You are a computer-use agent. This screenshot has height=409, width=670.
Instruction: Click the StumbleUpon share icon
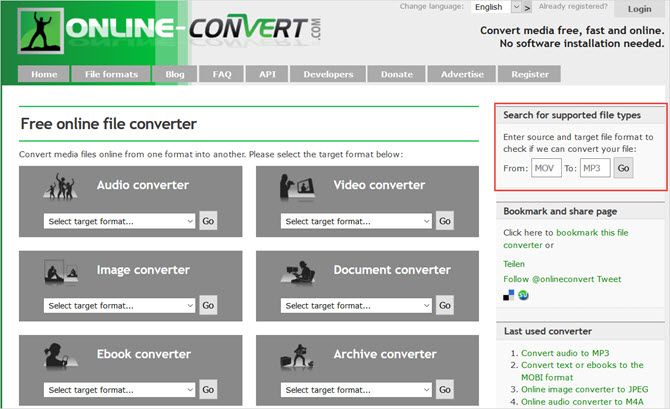click(522, 294)
